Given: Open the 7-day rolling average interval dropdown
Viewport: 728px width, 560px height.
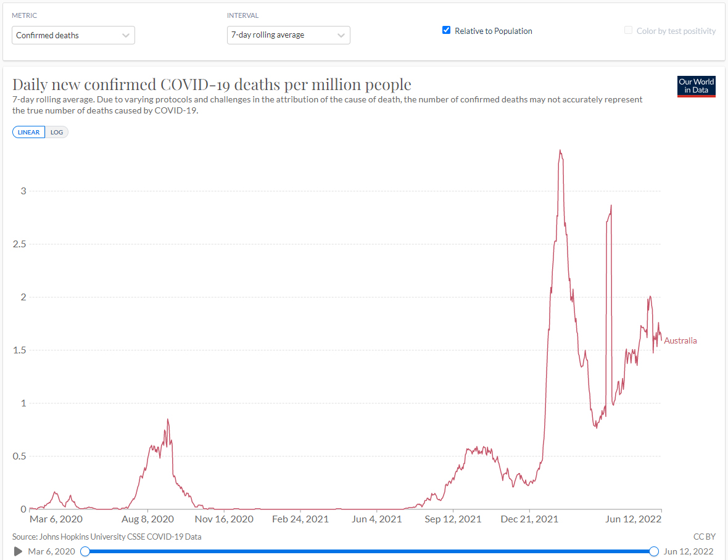Looking at the screenshot, I should pyautogui.click(x=288, y=35).
